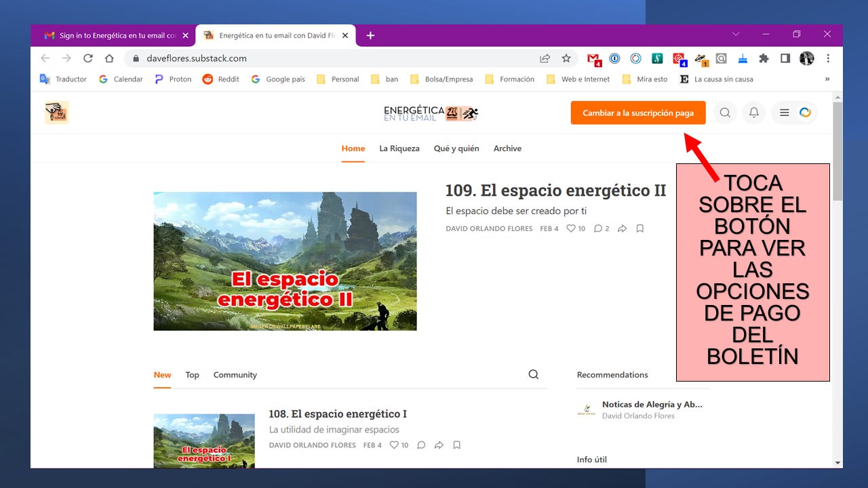
Task: Close the Sign in to Energética tab
Action: 185,35
